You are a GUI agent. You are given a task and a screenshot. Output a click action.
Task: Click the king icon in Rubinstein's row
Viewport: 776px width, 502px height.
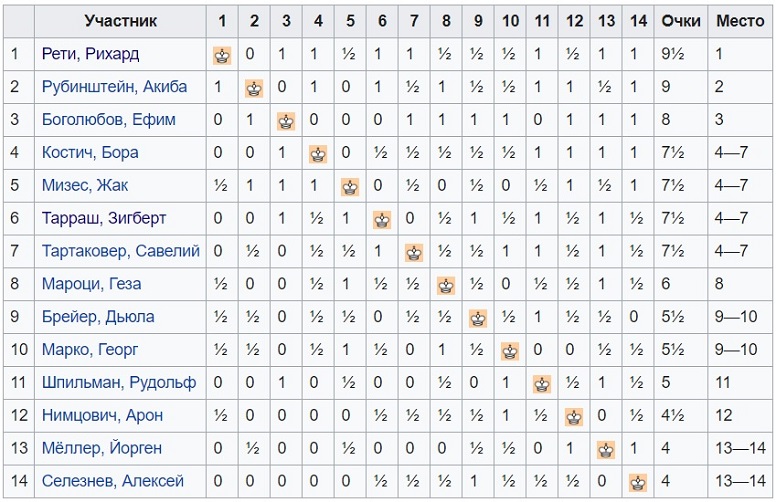point(254,89)
